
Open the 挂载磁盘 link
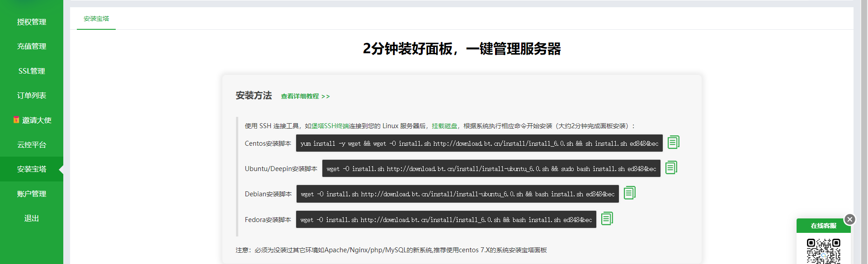[x=444, y=126]
